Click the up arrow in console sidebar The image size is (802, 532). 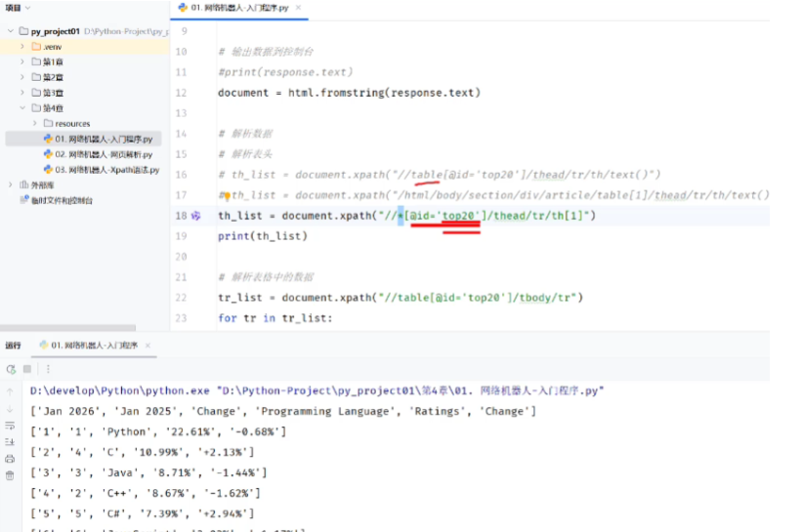(10, 392)
